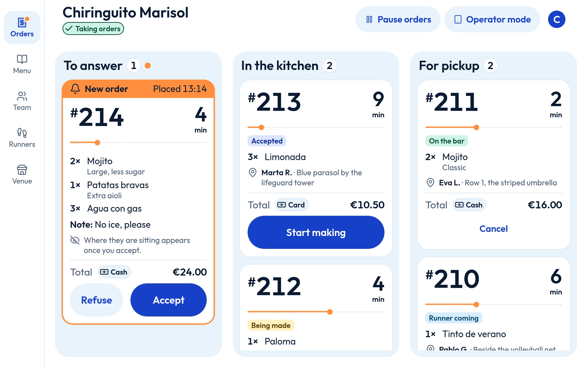This screenshot has height=368, width=588.
Task: Click the Being made status tag
Action: [271, 325]
